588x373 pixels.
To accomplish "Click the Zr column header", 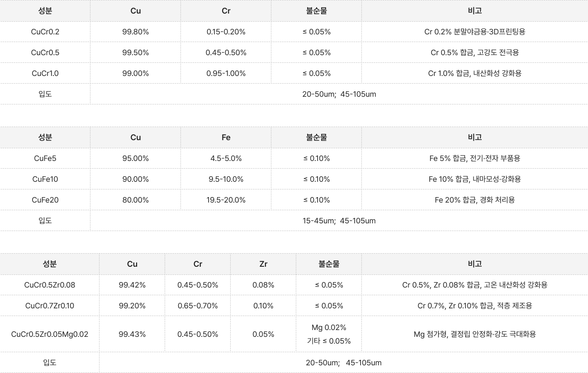I will click(x=263, y=264).
